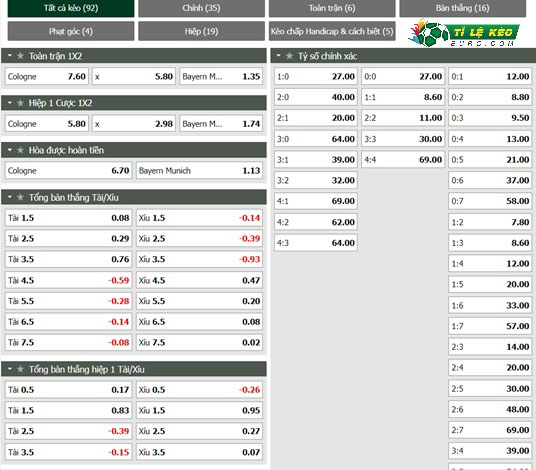Viewport: 536px width, 470px height.
Task: Star the Hiệp 1 Cược 1X2 section
Action: [x=21, y=103]
